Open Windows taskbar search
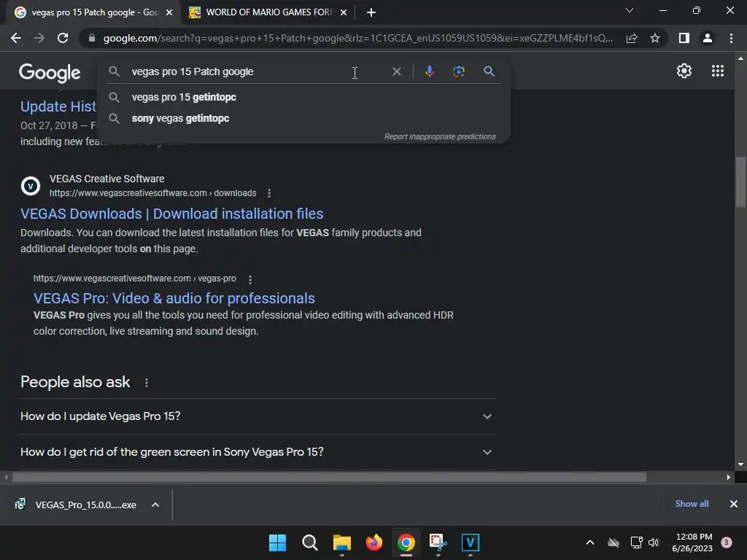This screenshot has height=560, width=747. click(x=309, y=542)
